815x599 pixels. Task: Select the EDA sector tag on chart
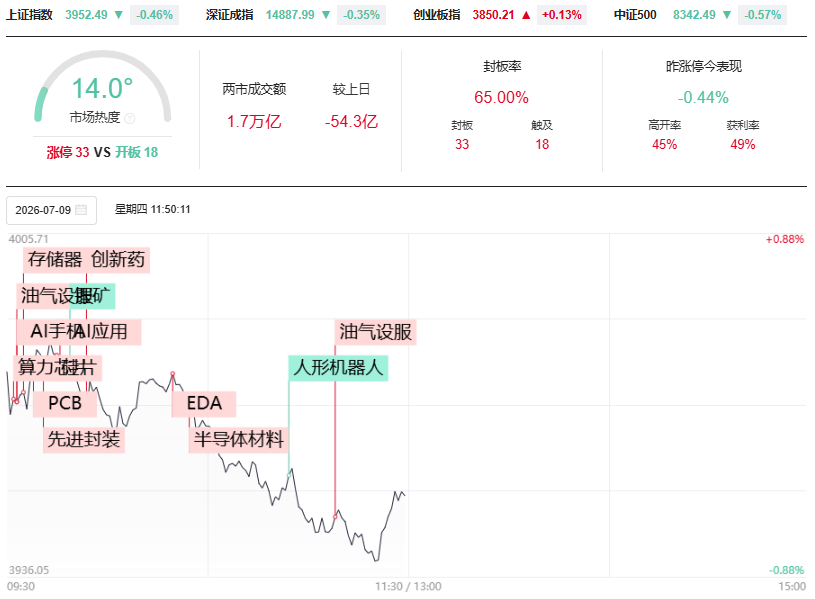[x=204, y=404]
